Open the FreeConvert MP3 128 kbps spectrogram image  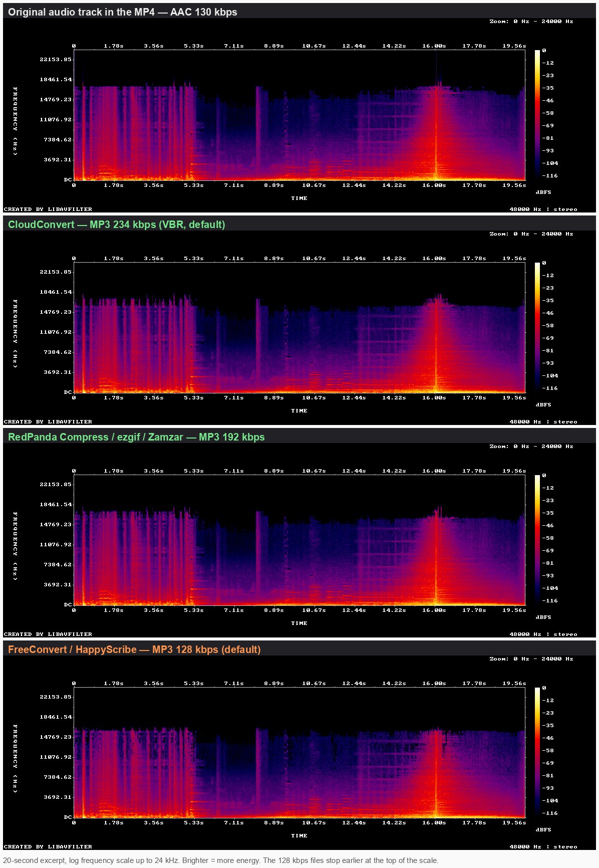point(300,753)
